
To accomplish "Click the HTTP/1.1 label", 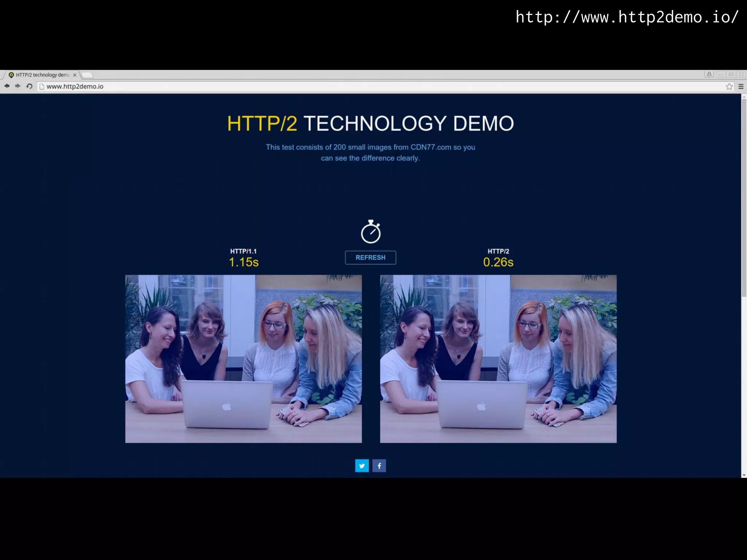I will point(243,251).
